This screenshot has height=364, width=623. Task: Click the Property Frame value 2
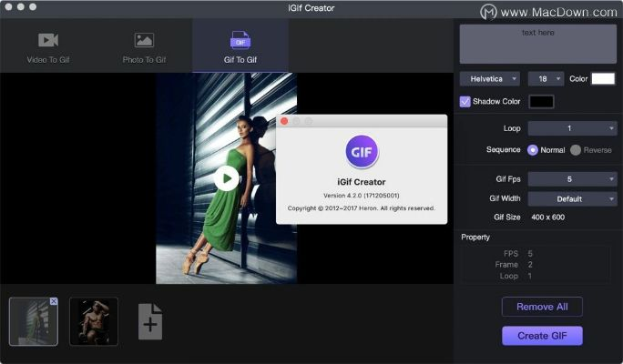click(530, 265)
